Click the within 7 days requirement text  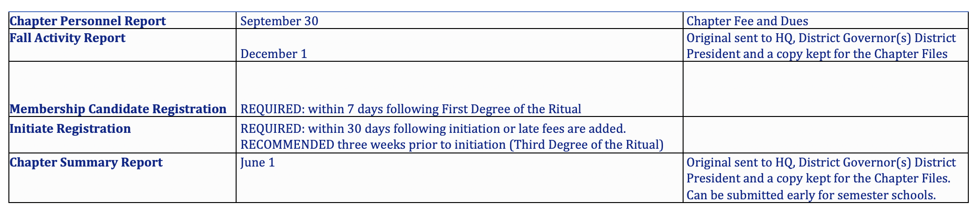point(411,109)
